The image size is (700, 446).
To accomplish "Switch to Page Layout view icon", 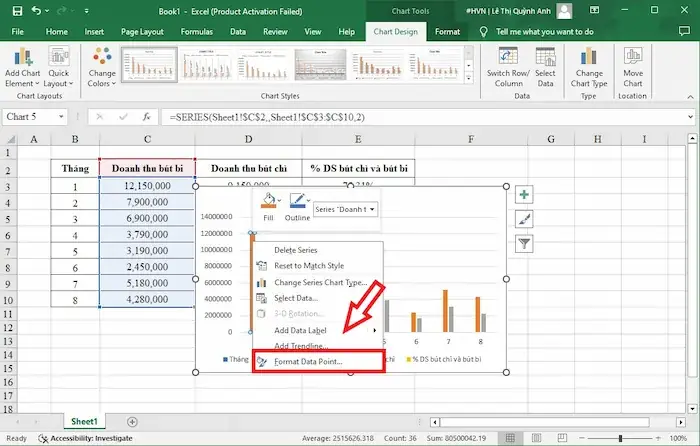I will tap(536, 438).
